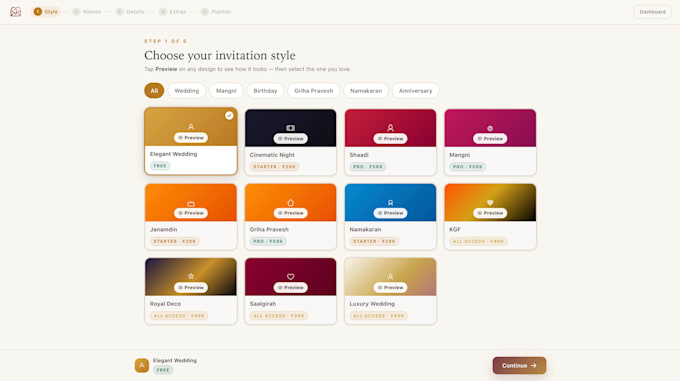Click the STARTER price badge on Cinematic Night

[274, 166]
